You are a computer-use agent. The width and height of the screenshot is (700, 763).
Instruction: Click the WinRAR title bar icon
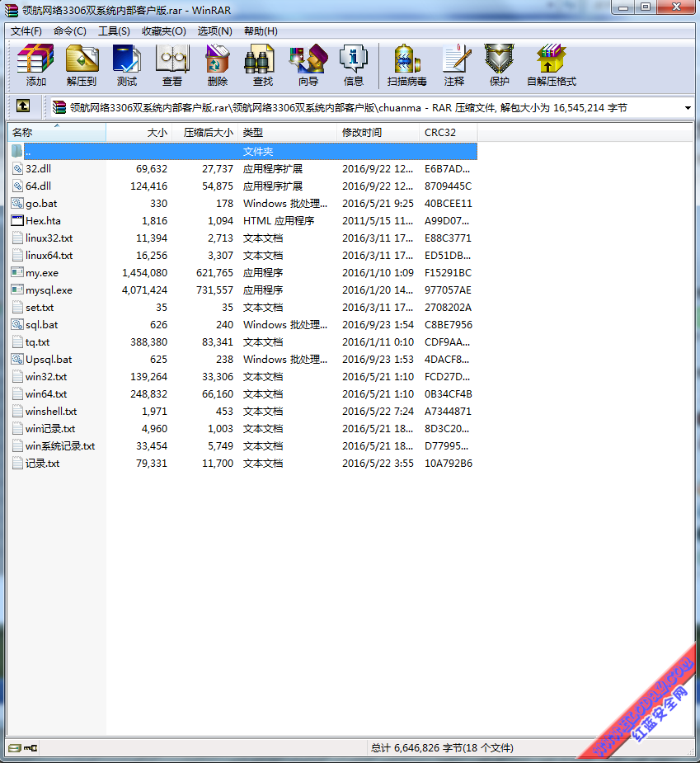12,10
